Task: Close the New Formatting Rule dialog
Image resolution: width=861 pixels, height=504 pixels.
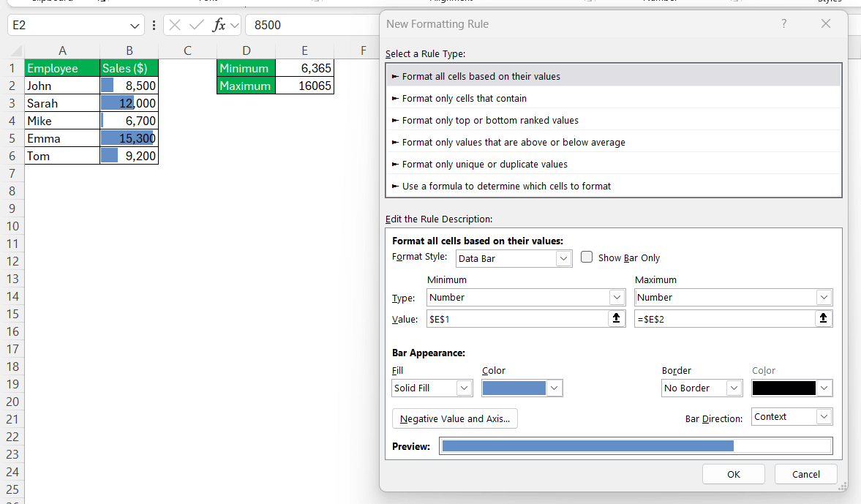Action: click(x=825, y=23)
